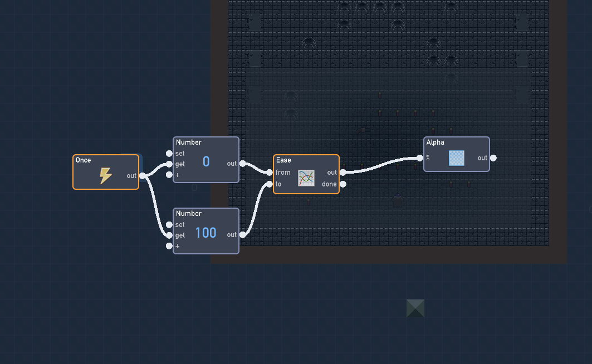Viewport: 592px width, 364px height.
Task: Click the "out" port of the Number 100 node
Action: coord(243,235)
